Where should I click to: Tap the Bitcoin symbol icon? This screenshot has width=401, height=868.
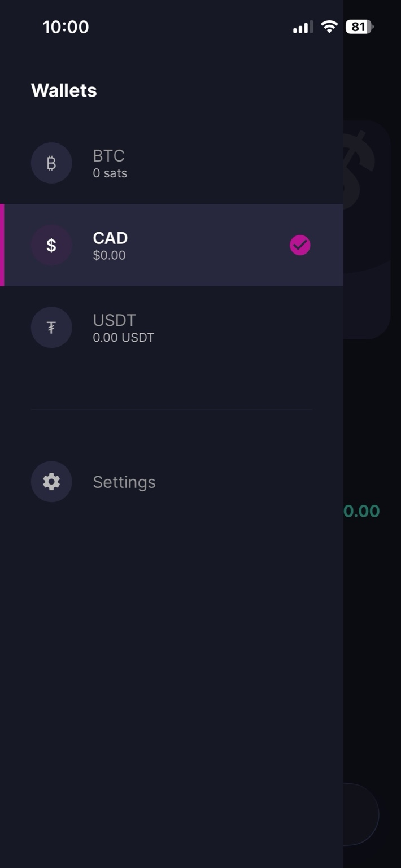click(x=51, y=163)
